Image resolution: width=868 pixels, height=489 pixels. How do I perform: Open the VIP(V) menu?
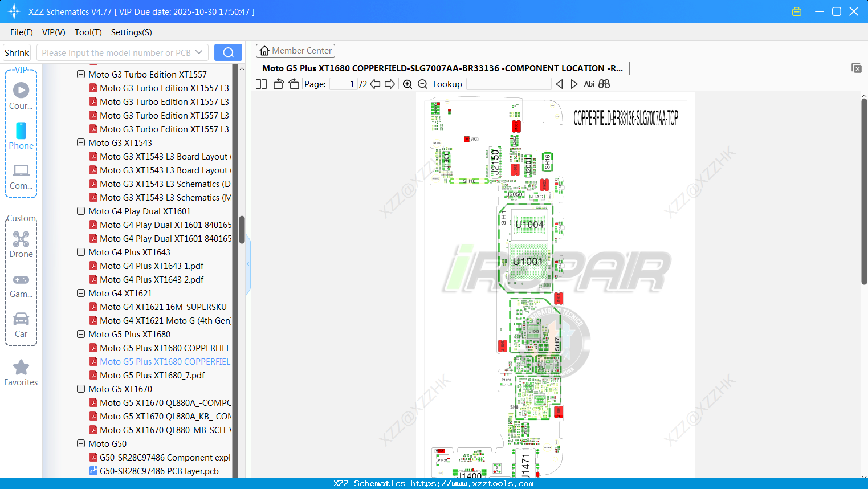click(54, 32)
